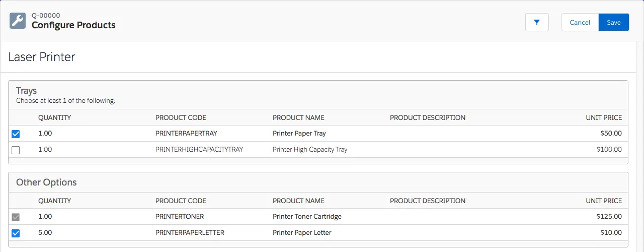Uncheck the Printer Paper Tray checkbox
Image resolution: width=644 pixels, height=252 pixels.
16,134
